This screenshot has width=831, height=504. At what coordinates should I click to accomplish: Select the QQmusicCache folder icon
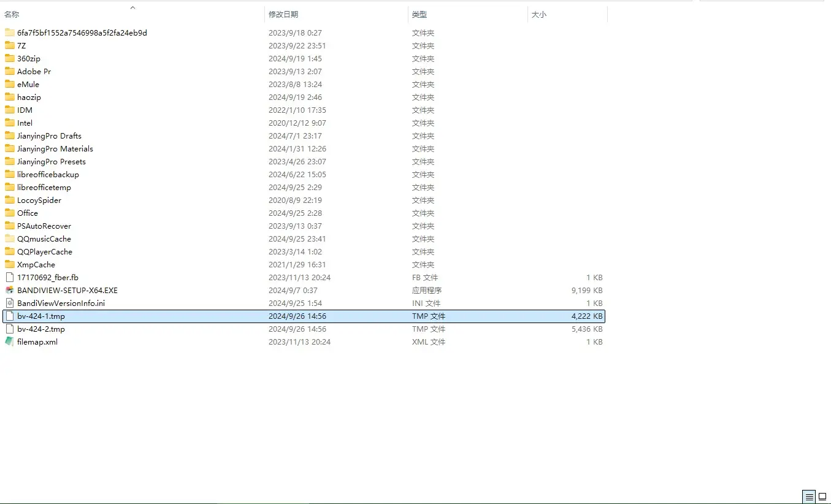(9, 239)
